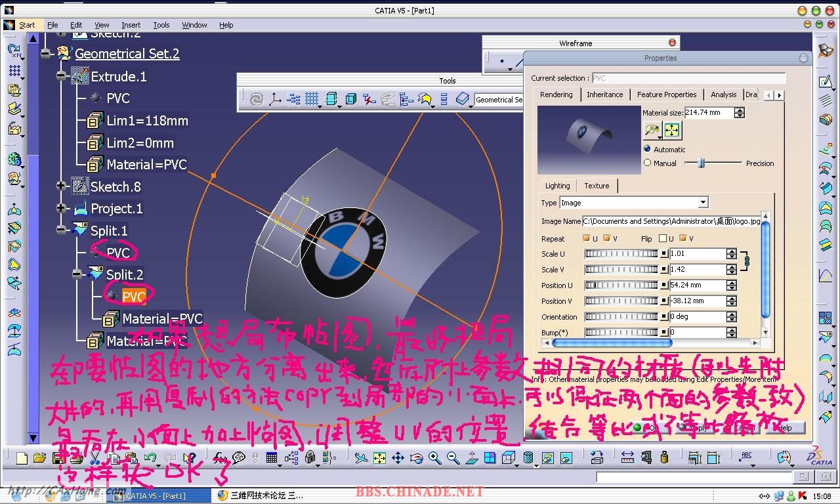Toggle the Flip V checkbox
The image size is (840, 504).
pos(682,238)
